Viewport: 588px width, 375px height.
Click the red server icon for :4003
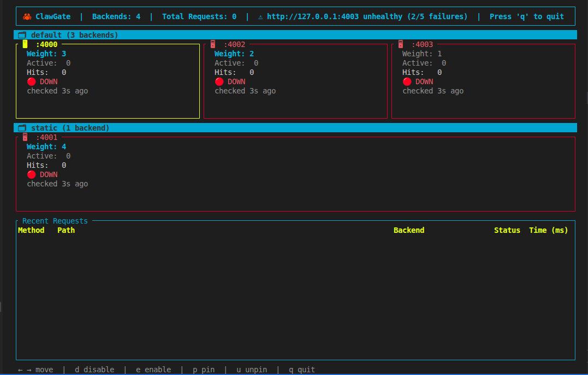coord(401,44)
